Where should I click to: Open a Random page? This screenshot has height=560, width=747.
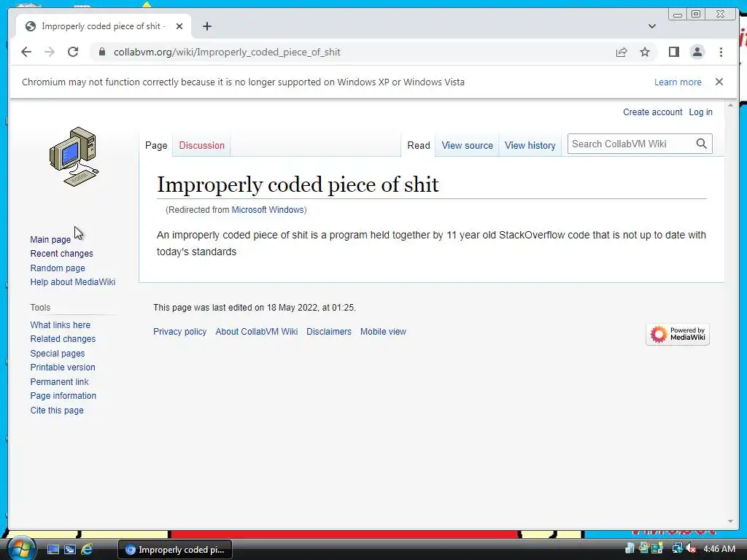coord(58,268)
